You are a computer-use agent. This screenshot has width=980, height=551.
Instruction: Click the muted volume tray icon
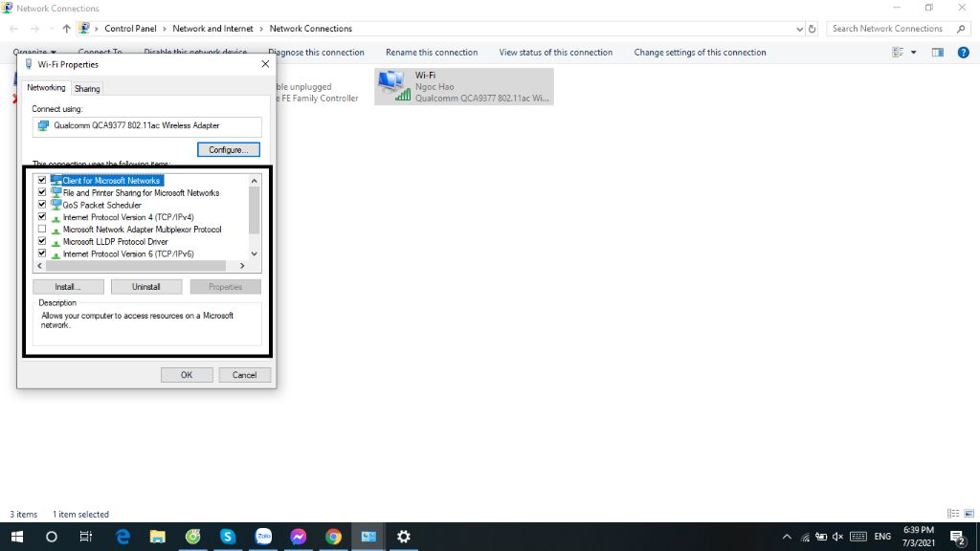tap(837, 537)
